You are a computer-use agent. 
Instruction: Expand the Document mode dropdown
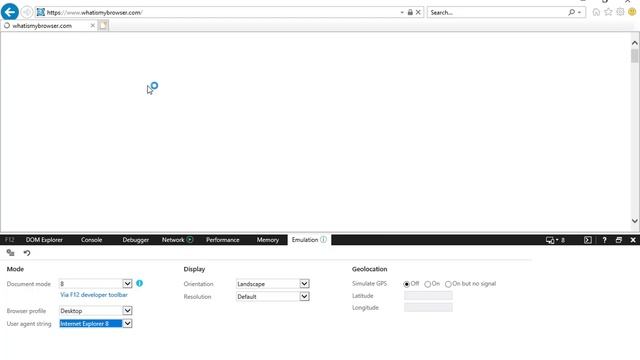127,284
